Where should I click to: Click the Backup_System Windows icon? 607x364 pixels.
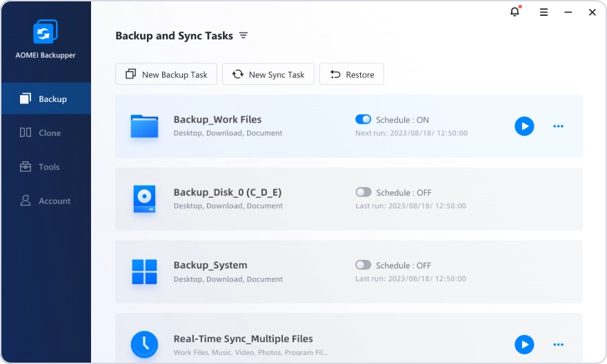tap(144, 272)
